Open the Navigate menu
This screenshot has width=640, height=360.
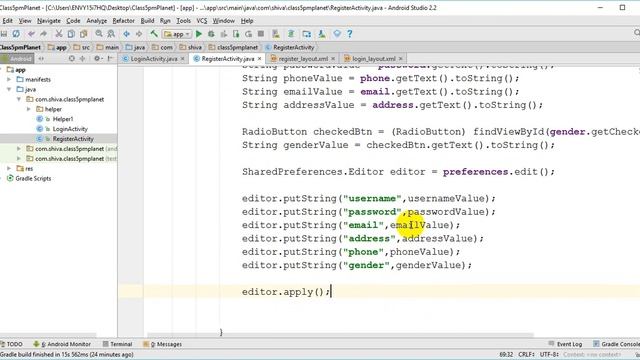pyautogui.click(x=49, y=21)
